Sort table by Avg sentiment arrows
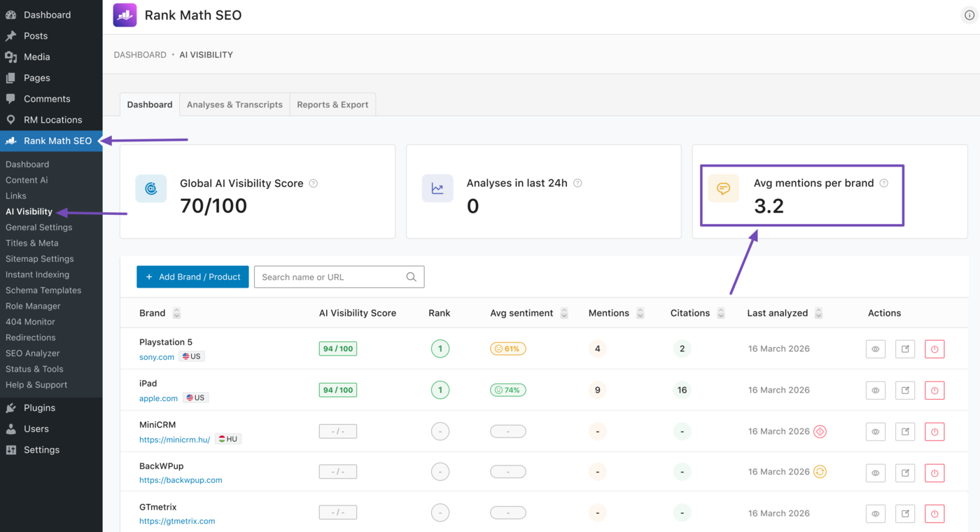 (x=564, y=314)
